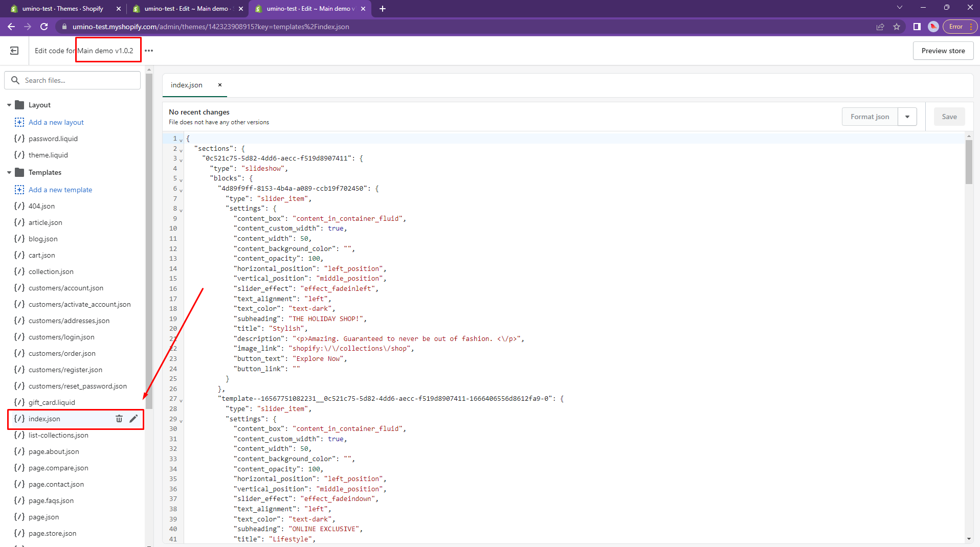Open the browser side panel icon

coord(917,27)
